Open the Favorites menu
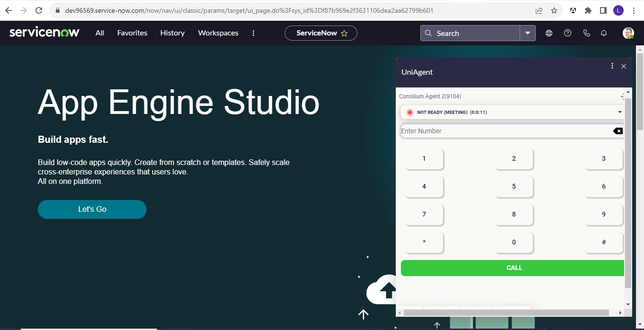This screenshot has width=644, height=330. point(132,33)
